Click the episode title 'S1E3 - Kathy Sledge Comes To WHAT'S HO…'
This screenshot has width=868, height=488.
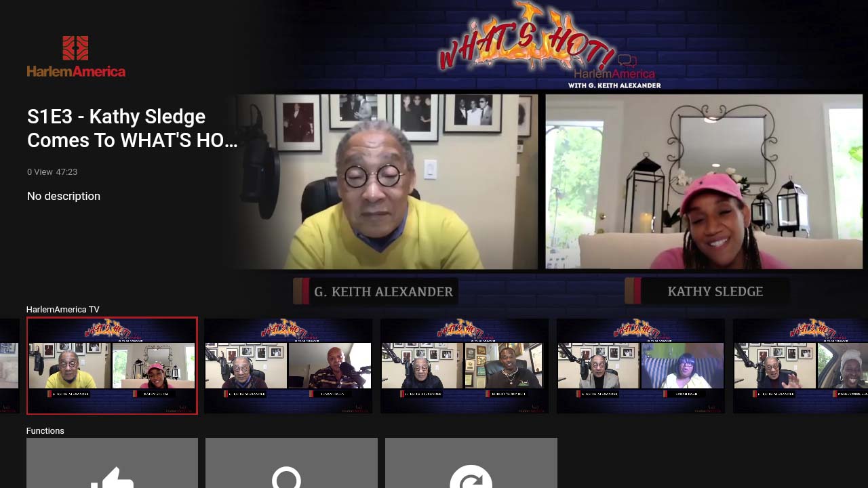tap(132, 128)
